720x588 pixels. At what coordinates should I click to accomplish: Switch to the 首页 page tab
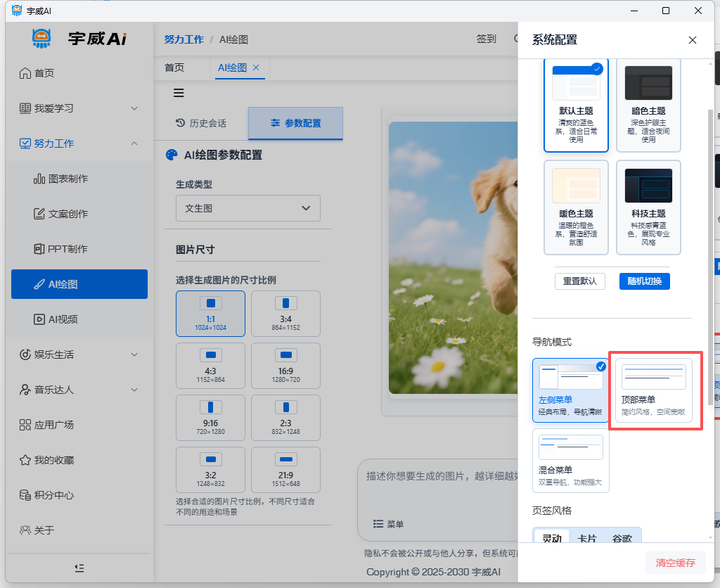click(174, 68)
